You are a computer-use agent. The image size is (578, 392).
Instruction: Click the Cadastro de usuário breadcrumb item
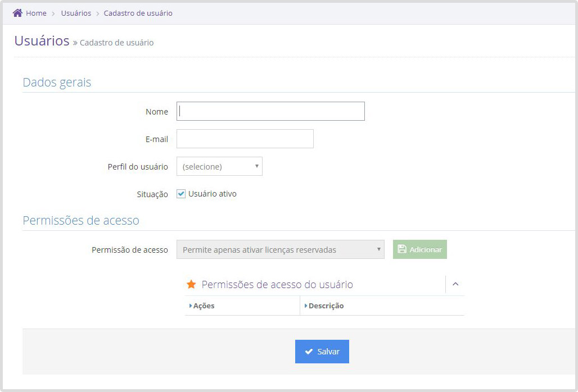pyautogui.click(x=138, y=13)
